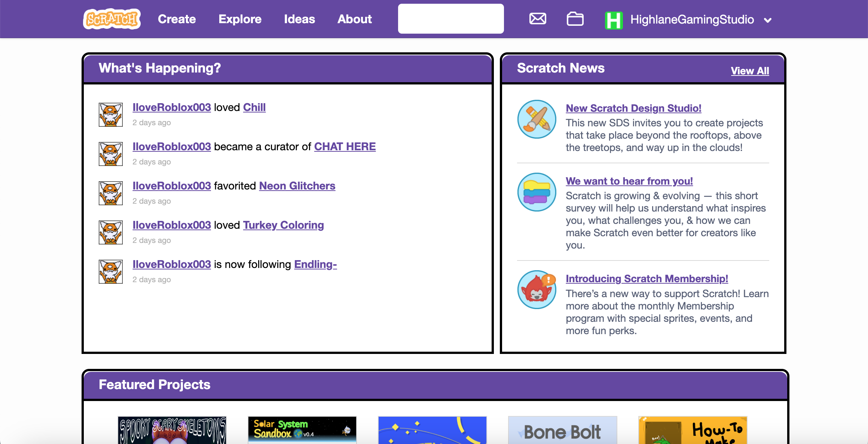
Task: Open the Create menu item
Action: point(177,19)
